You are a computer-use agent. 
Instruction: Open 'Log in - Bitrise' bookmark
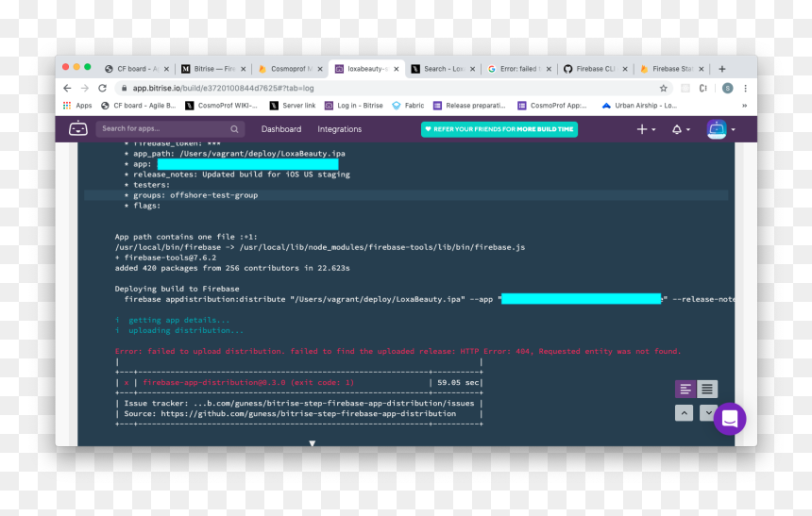(354, 106)
